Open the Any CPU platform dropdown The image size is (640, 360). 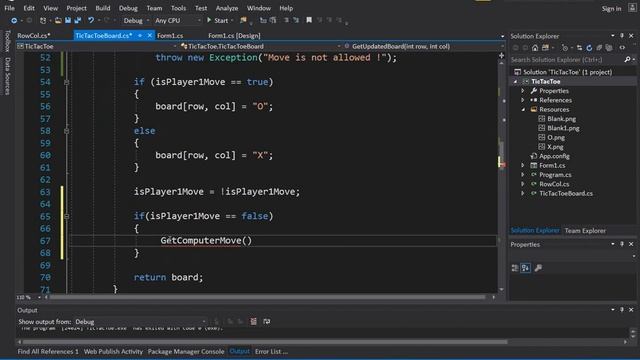coord(178,20)
